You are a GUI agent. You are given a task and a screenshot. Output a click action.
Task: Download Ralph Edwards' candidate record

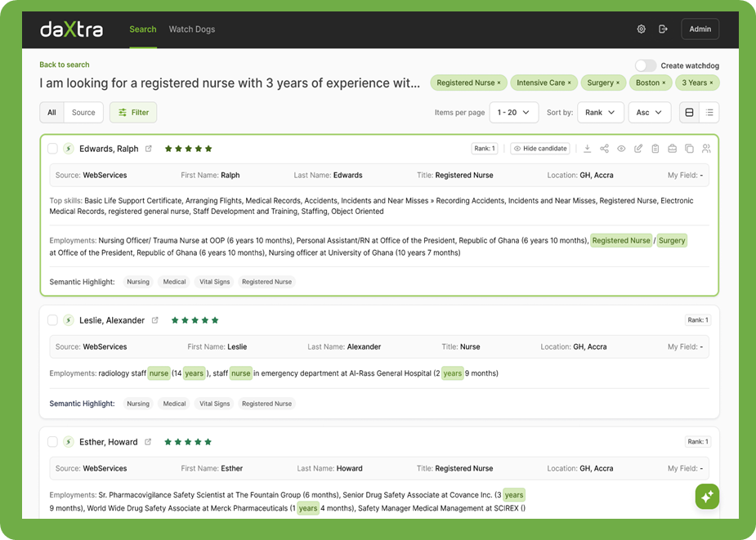(x=587, y=149)
